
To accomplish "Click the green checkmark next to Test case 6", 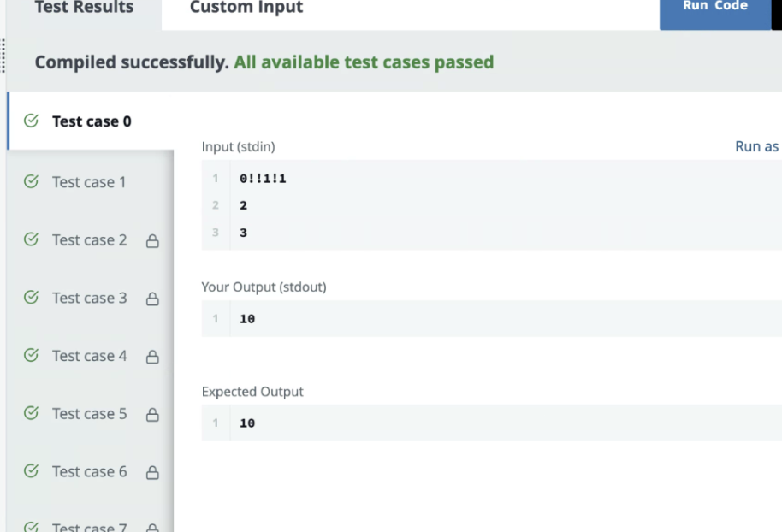I will [31, 470].
